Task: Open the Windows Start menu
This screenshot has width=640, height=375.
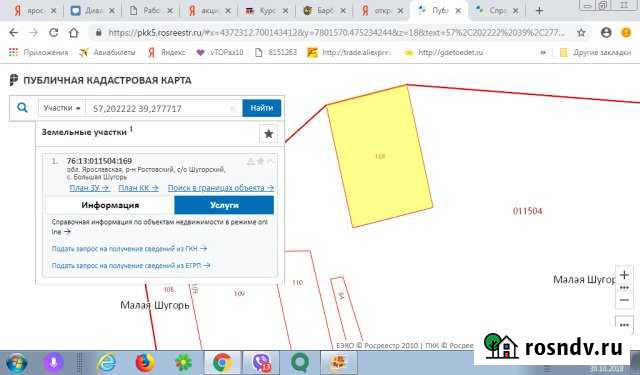Action: tap(16, 362)
